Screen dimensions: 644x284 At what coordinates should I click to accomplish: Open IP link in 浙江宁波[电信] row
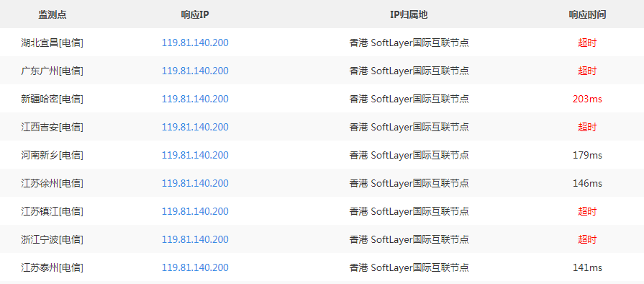pos(195,239)
